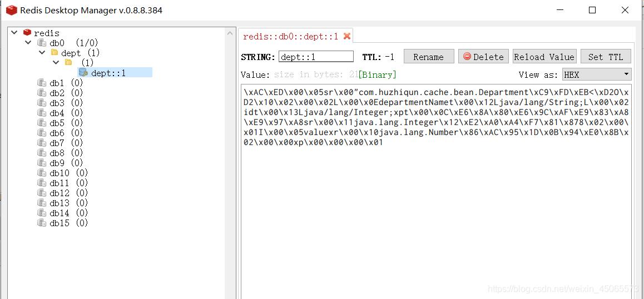Collapse the redis connection tree node

14,32
